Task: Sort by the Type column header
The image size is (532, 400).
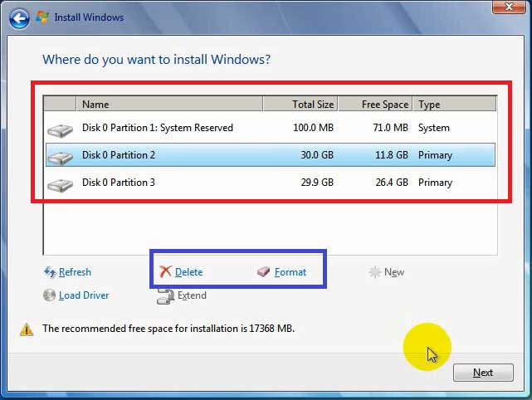Action: coord(454,105)
